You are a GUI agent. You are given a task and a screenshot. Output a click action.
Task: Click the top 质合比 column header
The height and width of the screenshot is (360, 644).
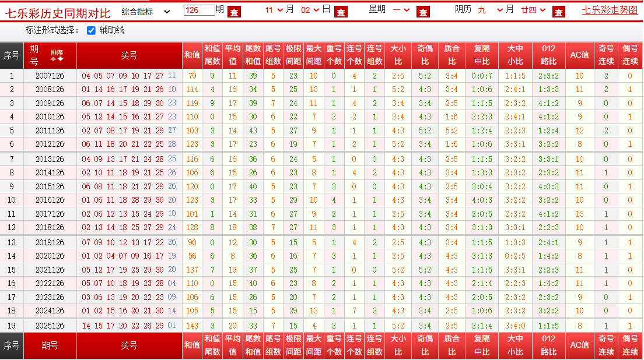452,55
